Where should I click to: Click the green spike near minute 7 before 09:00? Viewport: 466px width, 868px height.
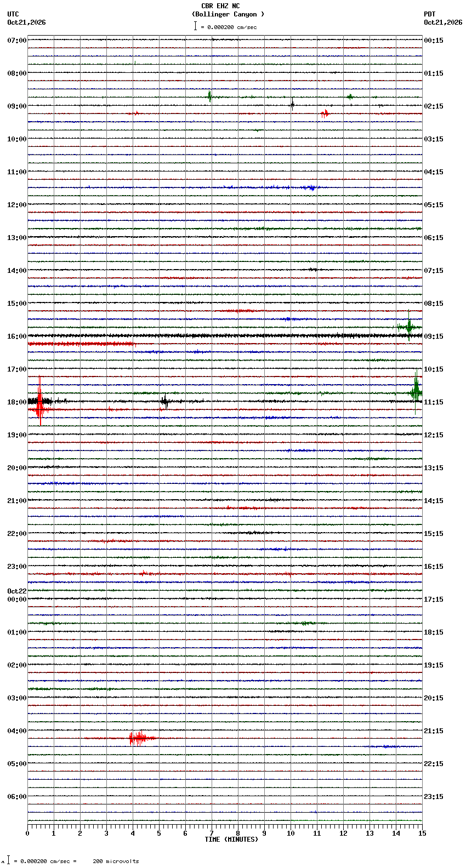(x=209, y=96)
